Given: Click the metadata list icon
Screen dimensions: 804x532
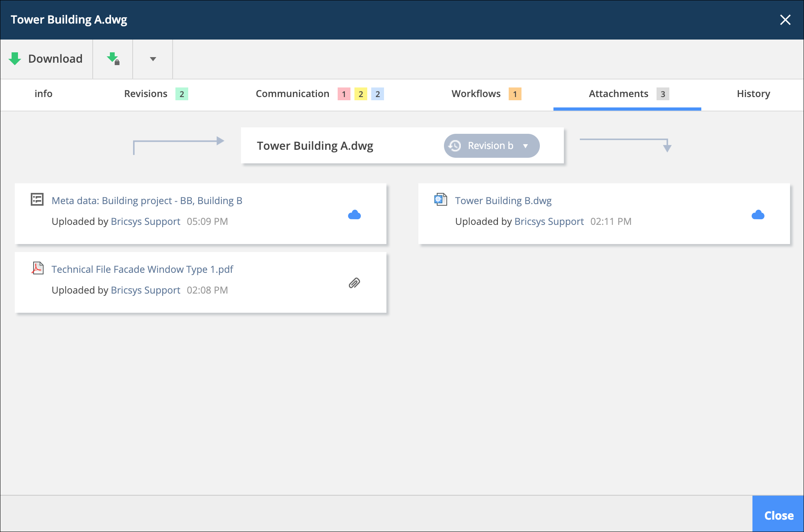Looking at the screenshot, I should [x=37, y=199].
